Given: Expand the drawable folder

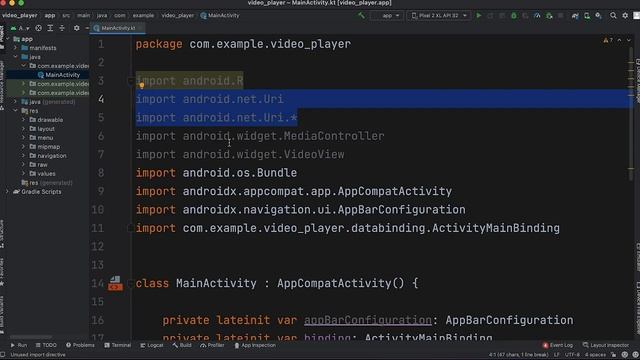Looking at the screenshot, I should pos(23,120).
